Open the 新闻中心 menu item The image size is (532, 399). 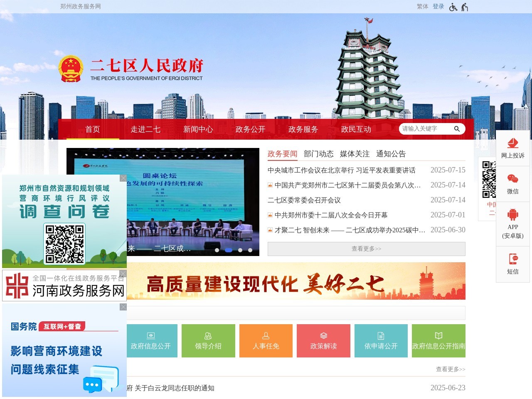(198, 129)
